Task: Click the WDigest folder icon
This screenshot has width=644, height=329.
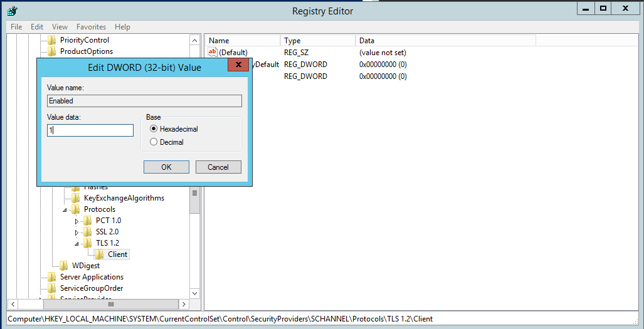Action: point(64,266)
